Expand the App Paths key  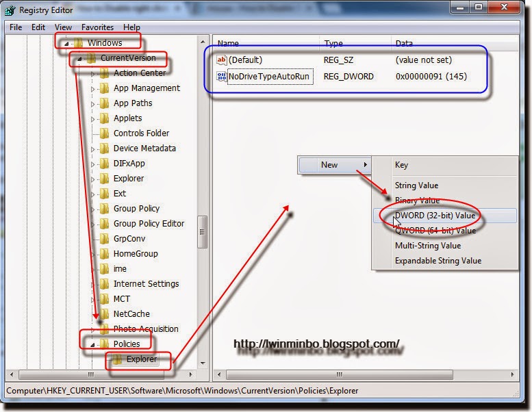(x=92, y=104)
